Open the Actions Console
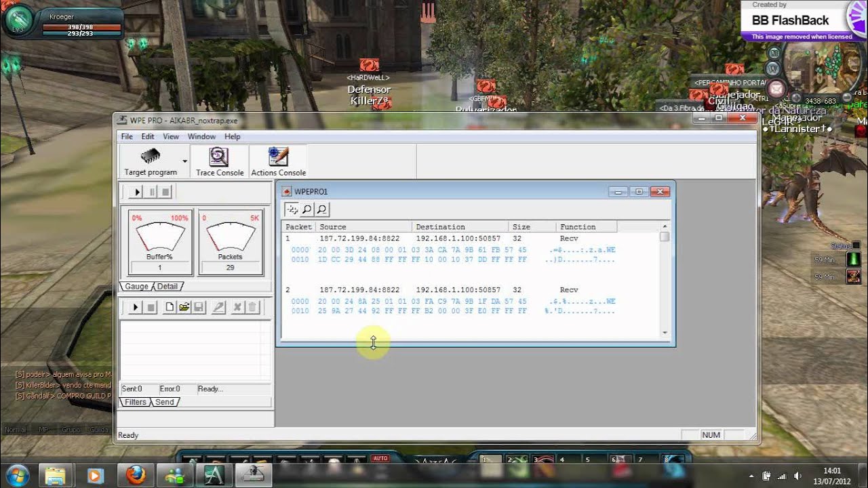Image resolution: width=868 pixels, height=488 pixels. click(278, 161)
